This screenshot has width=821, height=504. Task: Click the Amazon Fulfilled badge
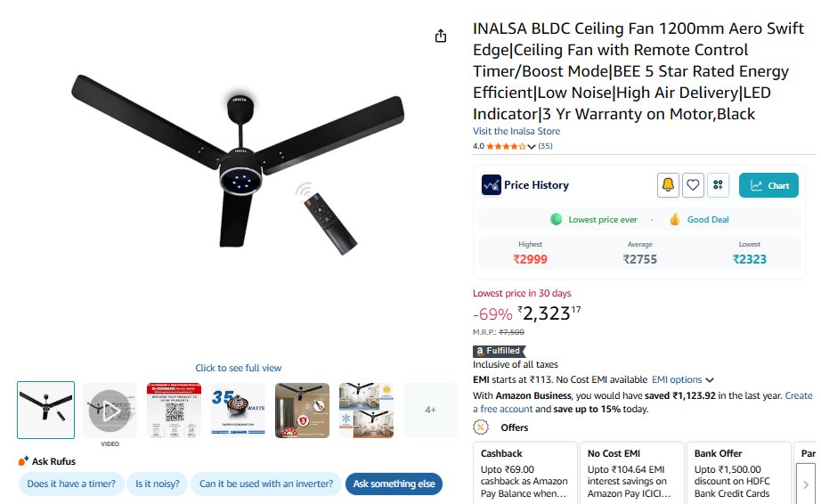[498, 351]
